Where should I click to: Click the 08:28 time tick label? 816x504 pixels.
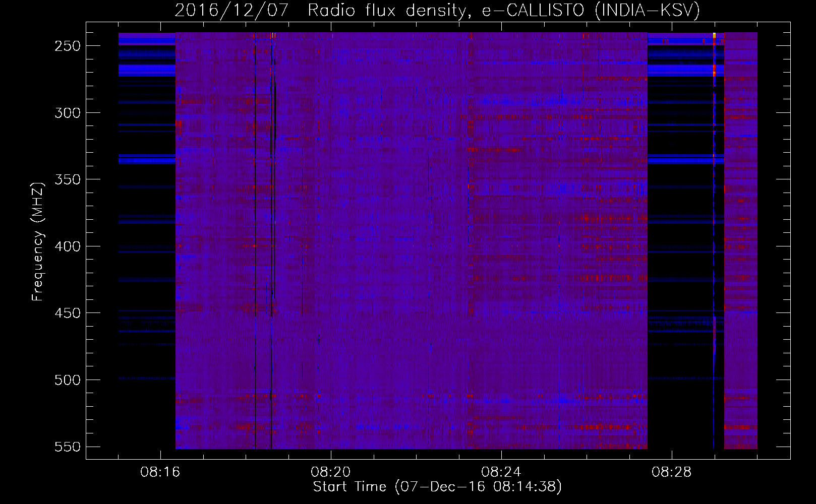click(x=672, y=472)
